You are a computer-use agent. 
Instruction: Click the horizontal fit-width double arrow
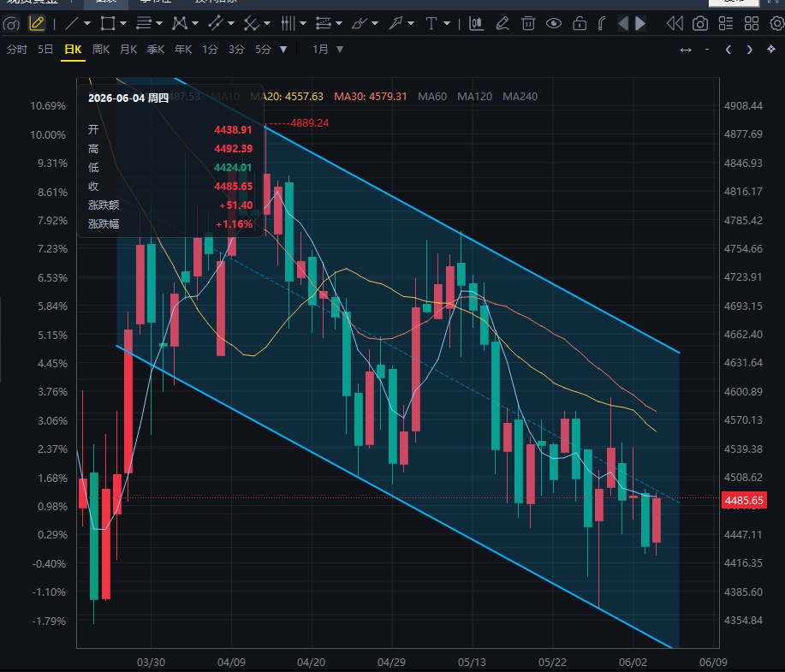tap(686, 50)
